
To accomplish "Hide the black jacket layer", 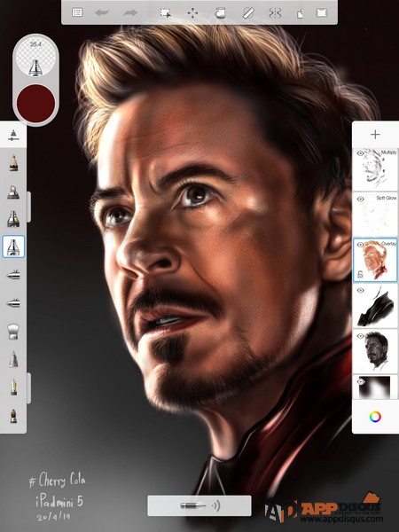I will (360, 291).
